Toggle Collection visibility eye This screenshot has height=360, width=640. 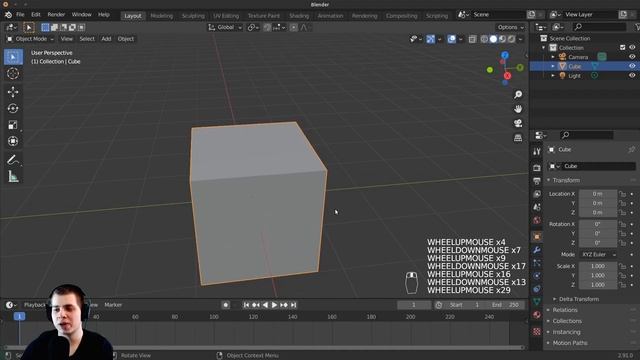coord(632,47)
